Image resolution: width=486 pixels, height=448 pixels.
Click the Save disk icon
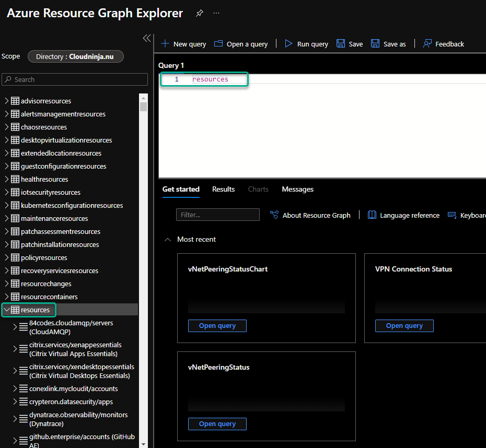pos(341,44)
